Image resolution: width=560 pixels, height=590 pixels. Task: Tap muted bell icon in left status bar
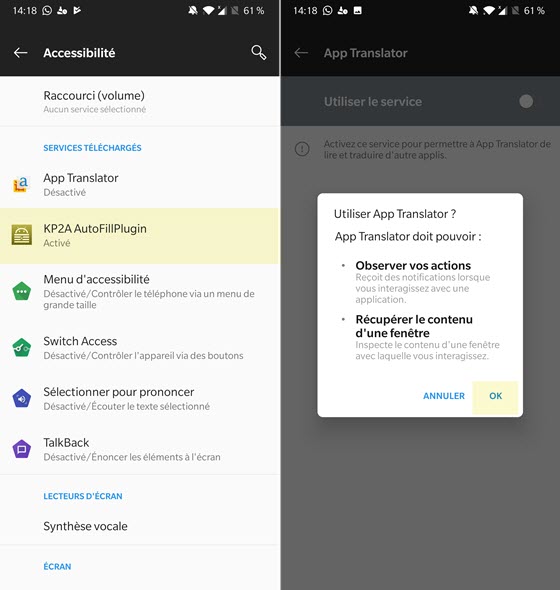193,10
